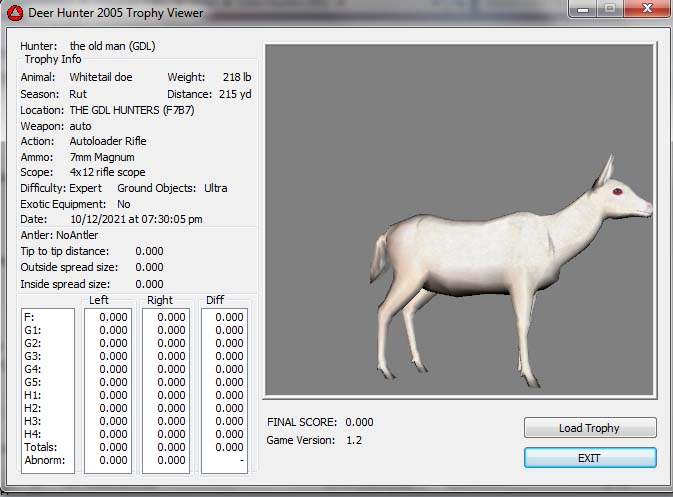Maximize the Trophy Viewer window
This screenshot has height=497, width=673.
tap(610, 10)
